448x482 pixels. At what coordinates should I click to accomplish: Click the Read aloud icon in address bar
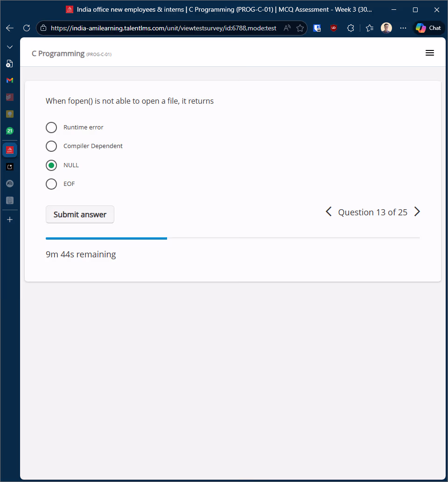tap(287, 28)
